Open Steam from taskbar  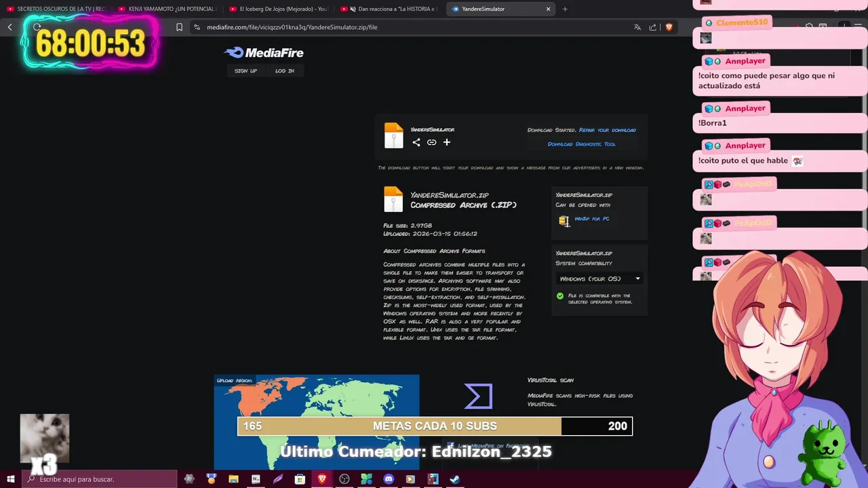(x=455, y=479)
